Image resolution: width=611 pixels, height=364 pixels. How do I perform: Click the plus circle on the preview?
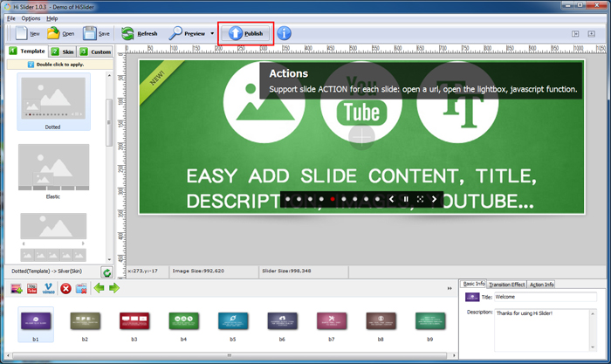[361, 137]
